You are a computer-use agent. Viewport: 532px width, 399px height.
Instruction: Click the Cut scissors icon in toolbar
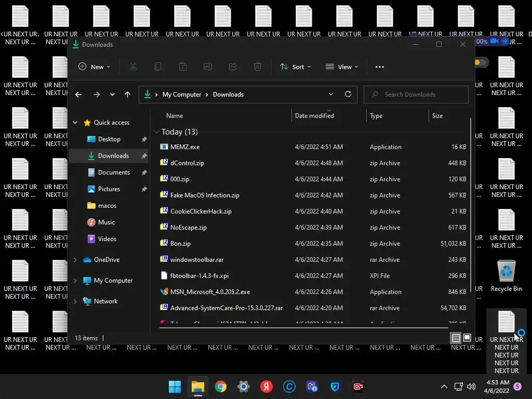(x=132, y=67)
